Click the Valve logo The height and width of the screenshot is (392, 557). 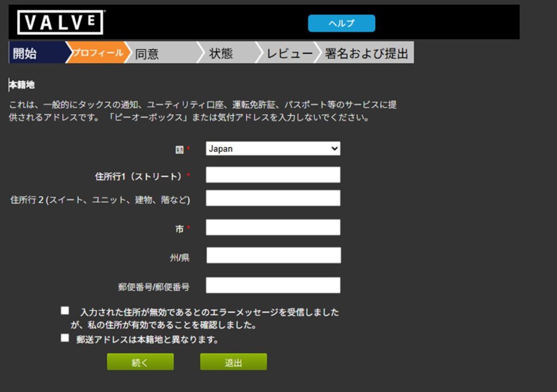pyautogui.click(x=60, y=23)
